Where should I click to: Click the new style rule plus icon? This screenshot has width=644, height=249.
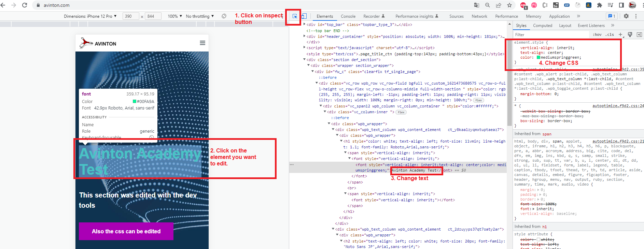pyautogui.click(x=620, y=35)
